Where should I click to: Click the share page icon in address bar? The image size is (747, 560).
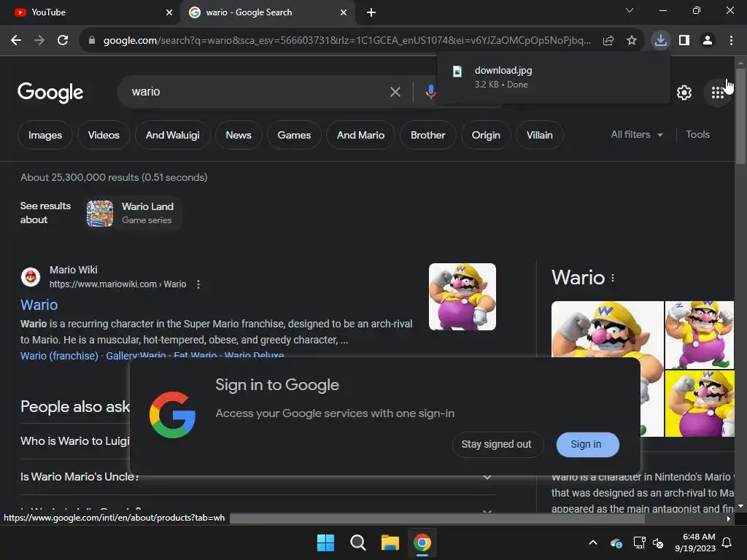608,41
